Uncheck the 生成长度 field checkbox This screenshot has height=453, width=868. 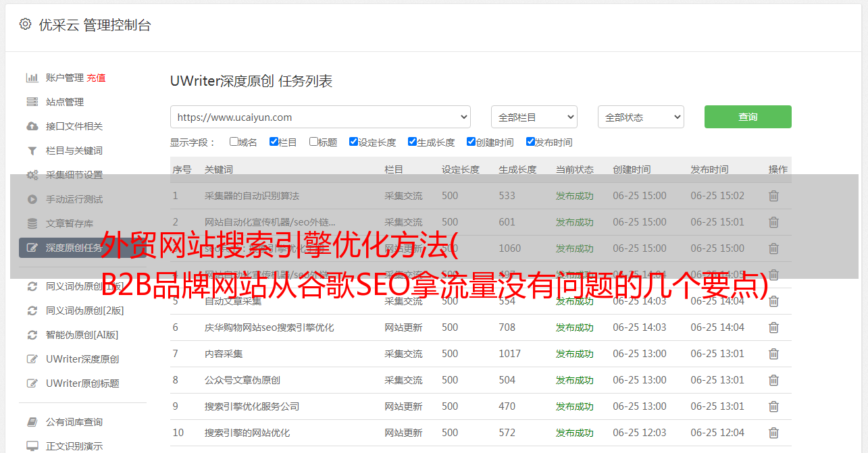click(x=412, y=142)
